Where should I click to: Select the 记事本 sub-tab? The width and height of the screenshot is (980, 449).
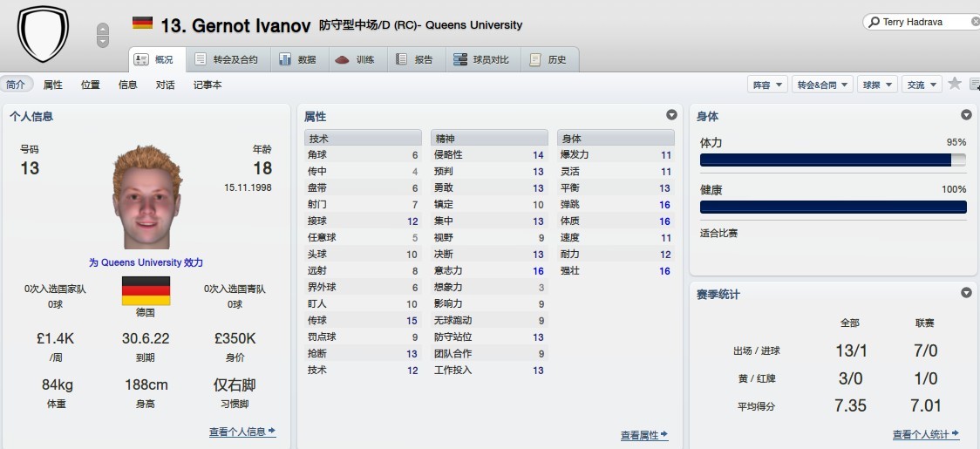click(x=208, y=85)
